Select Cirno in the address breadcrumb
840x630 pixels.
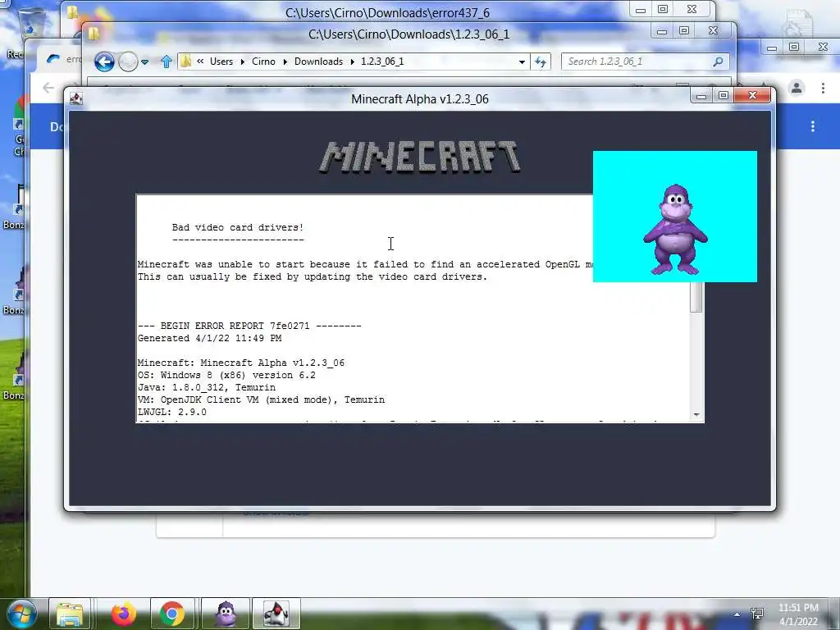coord(263,62)
